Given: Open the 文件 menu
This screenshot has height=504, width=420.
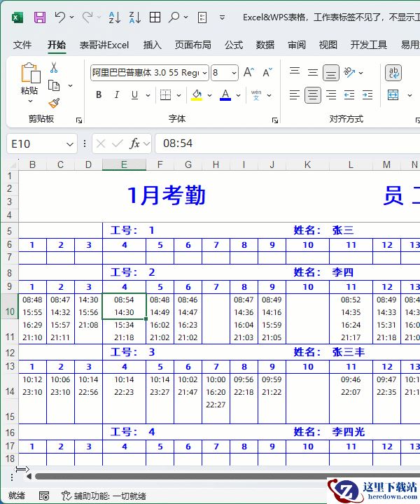Looking at the screenshot, I should 22,45.
